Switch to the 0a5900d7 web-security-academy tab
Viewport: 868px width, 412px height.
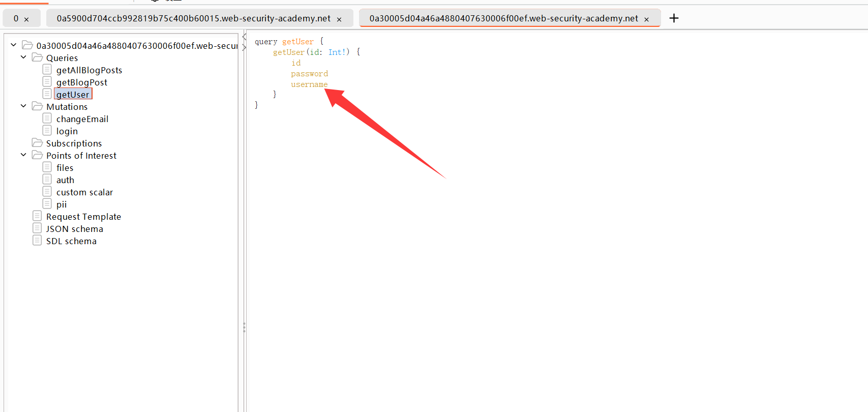[193, 18]
